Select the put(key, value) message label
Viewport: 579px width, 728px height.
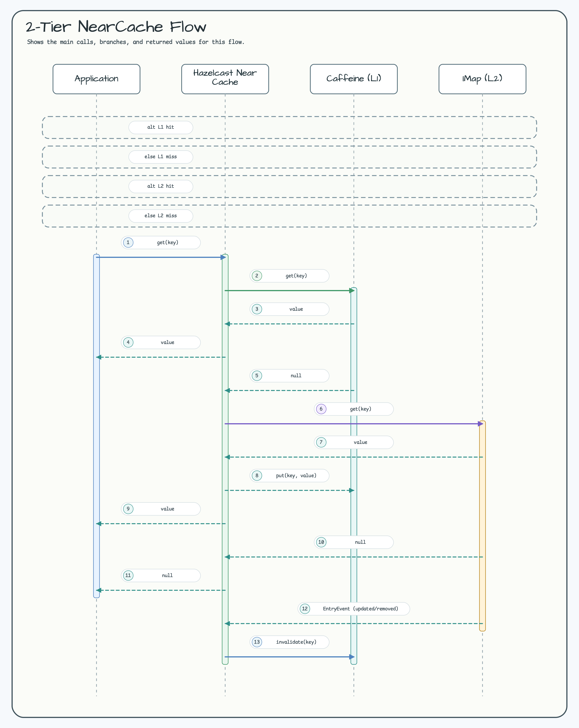[x=296, y=475]
